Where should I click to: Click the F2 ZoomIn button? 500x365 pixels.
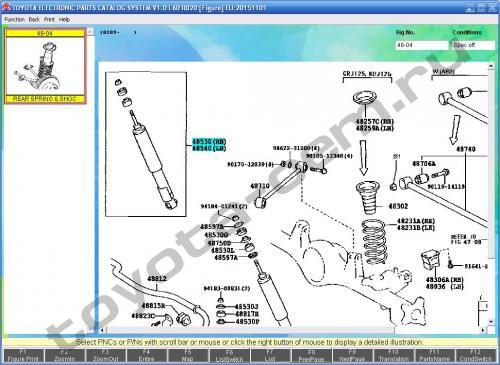[64, 356]
